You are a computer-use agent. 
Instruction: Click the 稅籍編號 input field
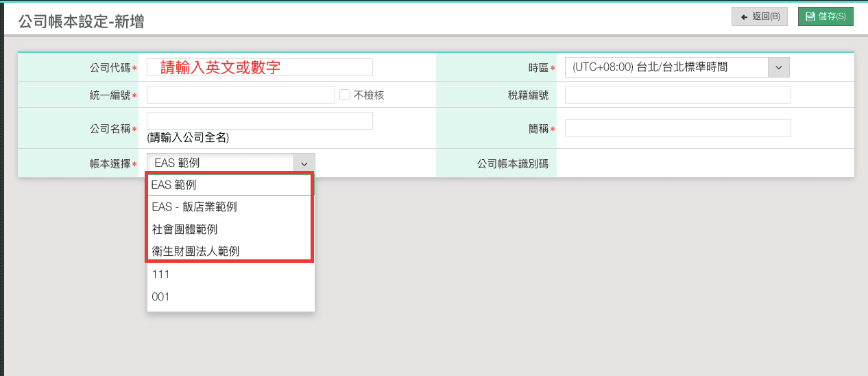click(x=677, y=95)
